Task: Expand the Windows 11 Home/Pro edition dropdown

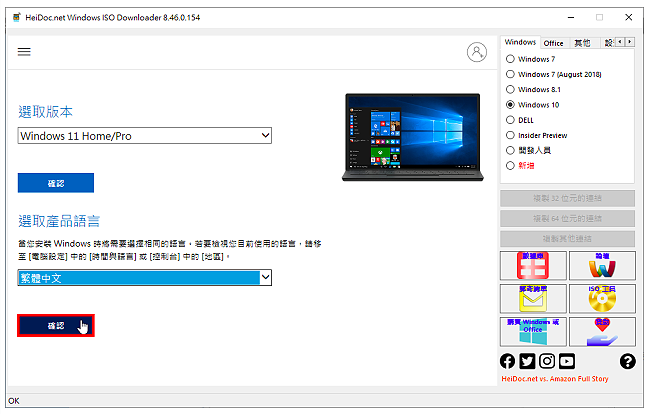Action: pyautogui.click(x=145, y=136)
